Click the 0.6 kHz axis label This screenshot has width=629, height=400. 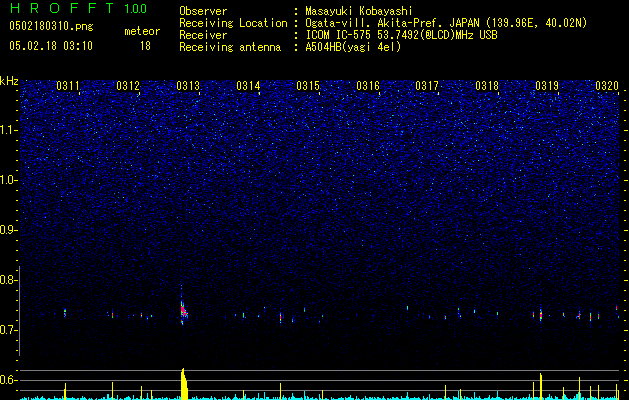pos(8,380)
